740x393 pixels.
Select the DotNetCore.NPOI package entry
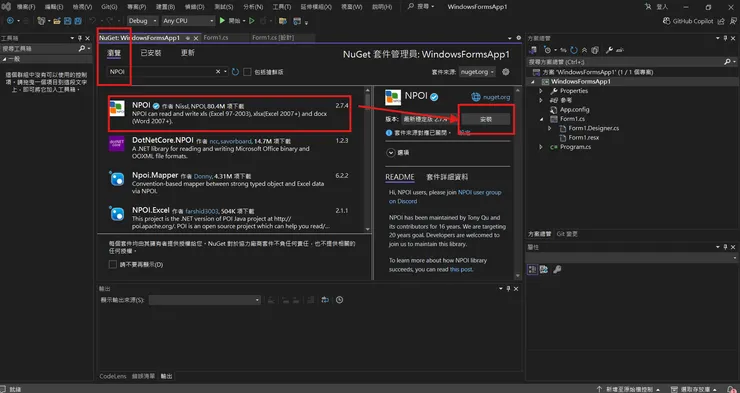pyautogui.click(x=229, y=148)
